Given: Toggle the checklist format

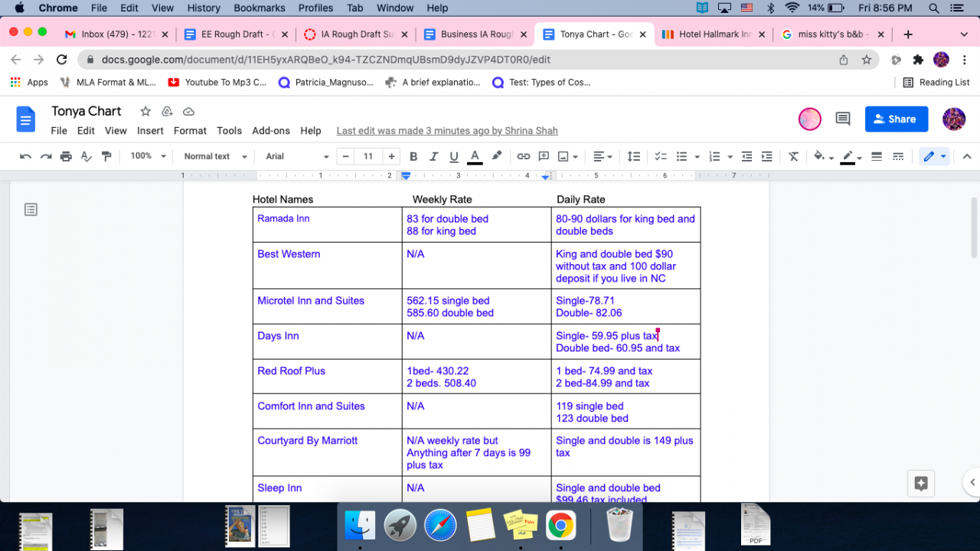Looking at the screenshot, I should point(661,156).
